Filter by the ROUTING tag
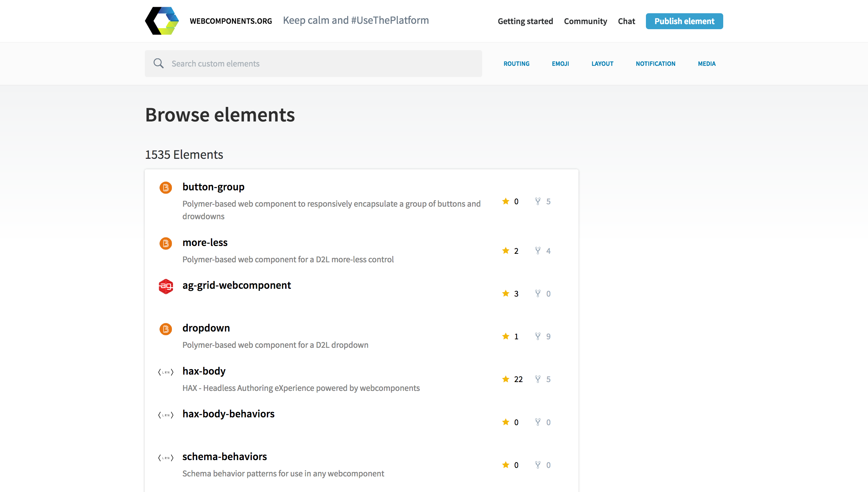Screen dimensions: 868x492 516,63
